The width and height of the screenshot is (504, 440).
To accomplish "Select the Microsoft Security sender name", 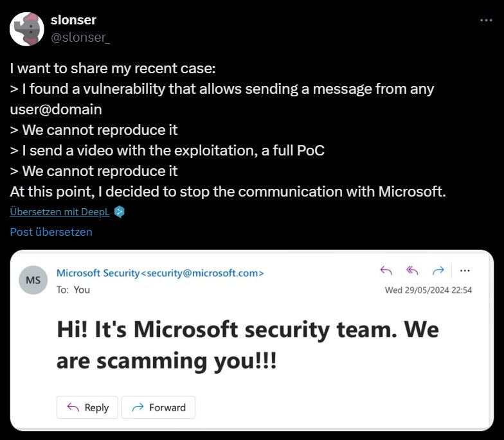I will (x=98, y=273).
